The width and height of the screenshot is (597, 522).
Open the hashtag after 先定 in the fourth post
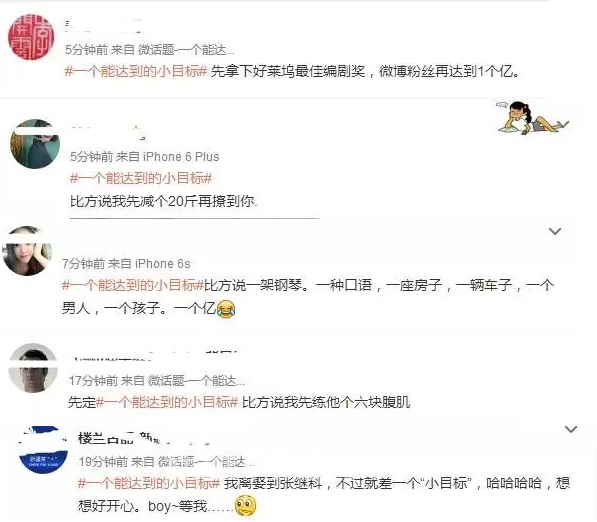click(x=167, y=402)
